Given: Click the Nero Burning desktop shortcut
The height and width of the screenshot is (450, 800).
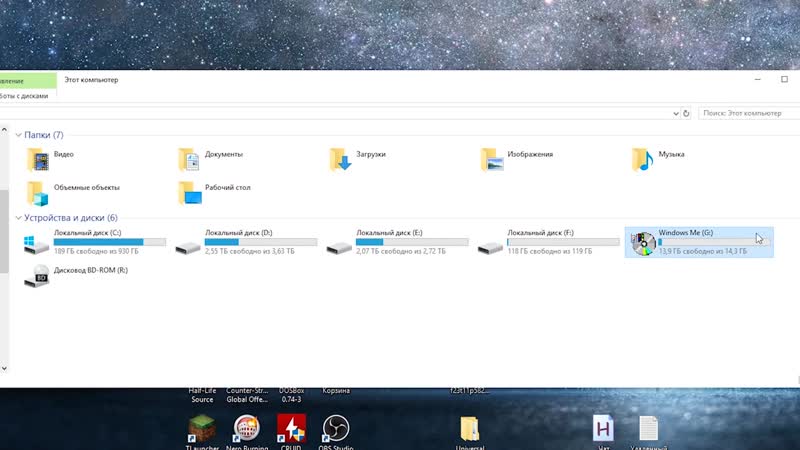Looking at the screenshot, I should [x=245, y=428].
